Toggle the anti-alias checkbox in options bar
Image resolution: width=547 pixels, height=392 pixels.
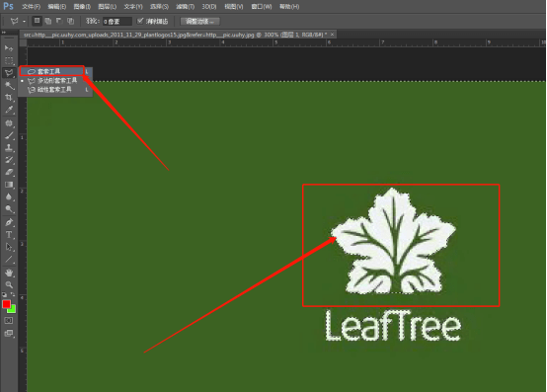140,21
